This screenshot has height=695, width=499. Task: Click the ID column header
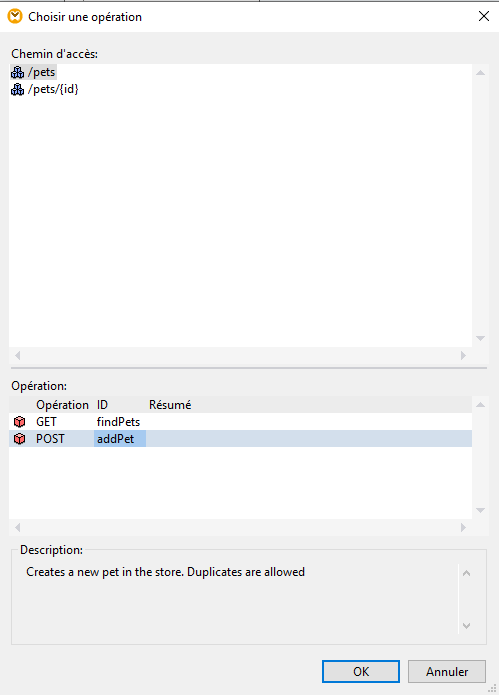tap(102, 405)
